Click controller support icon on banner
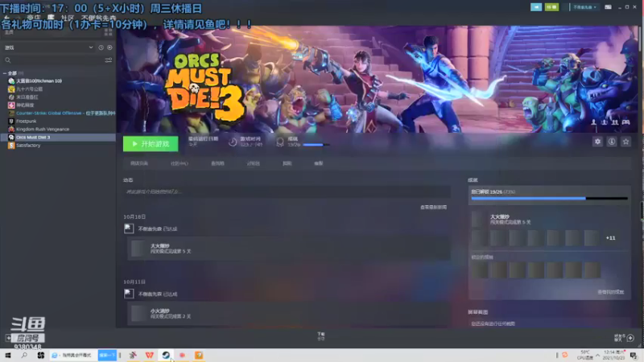 625,122
